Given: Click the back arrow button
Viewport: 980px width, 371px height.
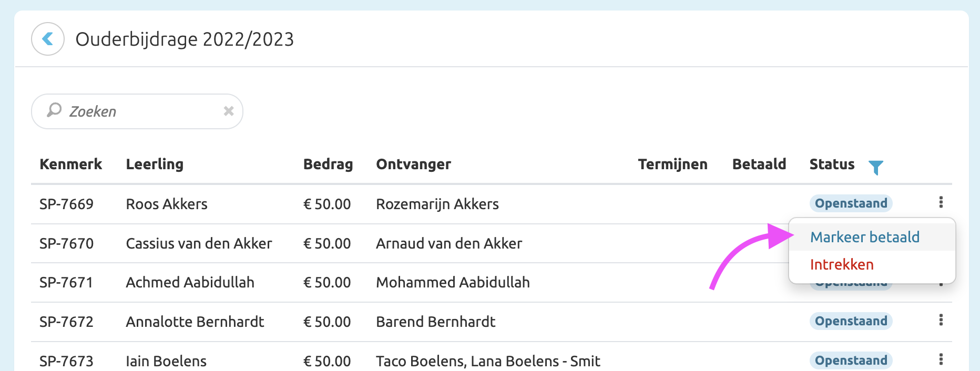Looking at the screenshot, I should (x=48, y=39).
